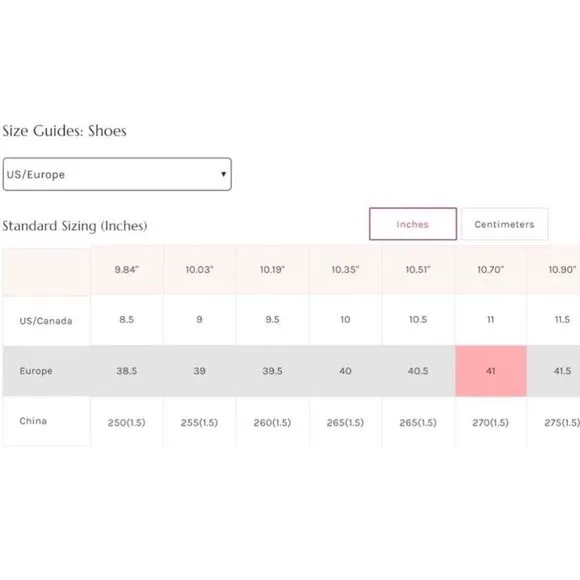Switch units to Inches
This screenshot has width=580, height=580.
(x=413, y=224)
